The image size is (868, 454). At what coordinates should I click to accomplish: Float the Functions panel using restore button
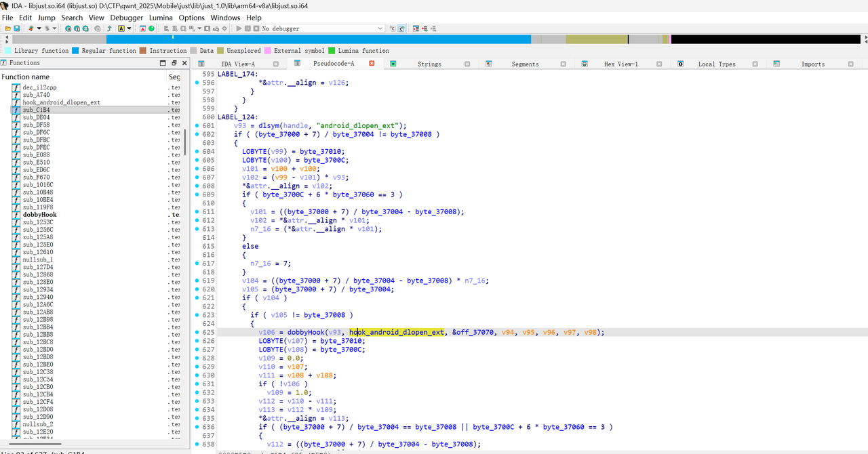[174, 63]
